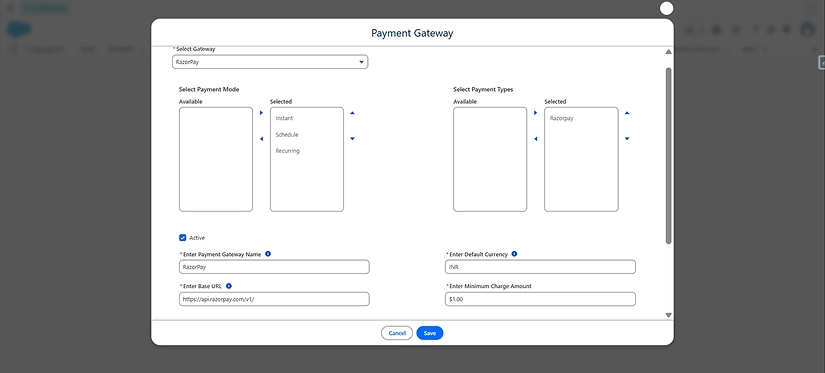Move selected Payment Mode item down

tap(353, 139)
